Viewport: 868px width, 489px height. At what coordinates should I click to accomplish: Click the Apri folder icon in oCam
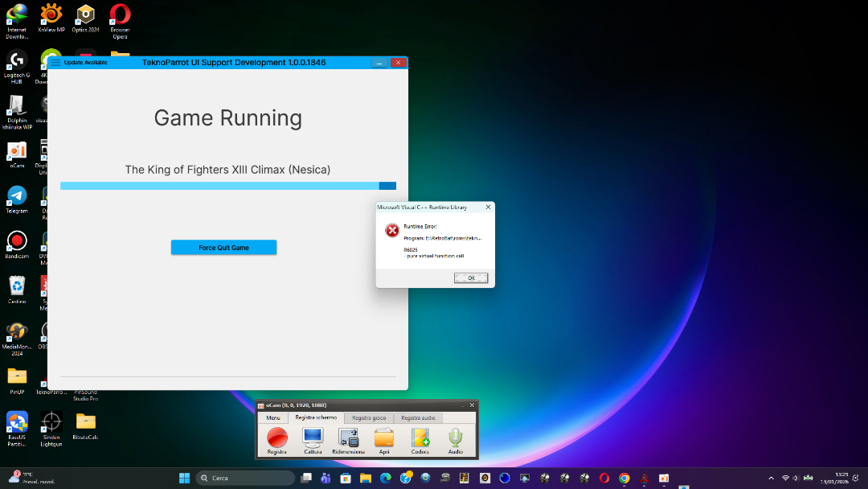click(384, 438)
